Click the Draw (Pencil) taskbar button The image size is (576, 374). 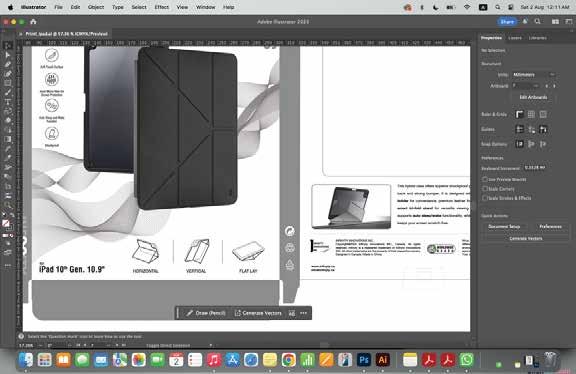point(206,313)
